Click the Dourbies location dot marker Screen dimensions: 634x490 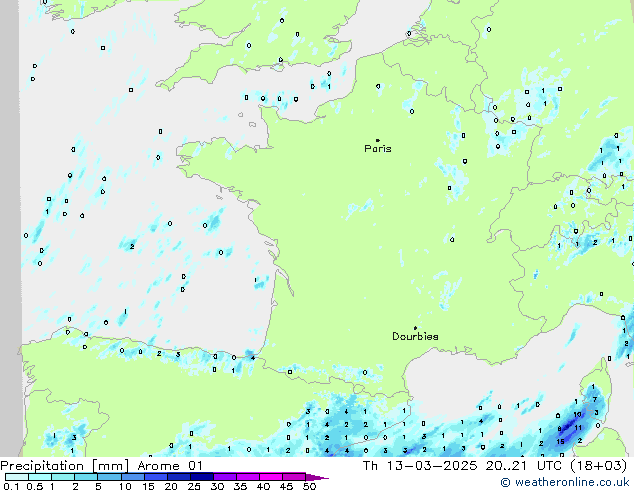coord(415,328)
